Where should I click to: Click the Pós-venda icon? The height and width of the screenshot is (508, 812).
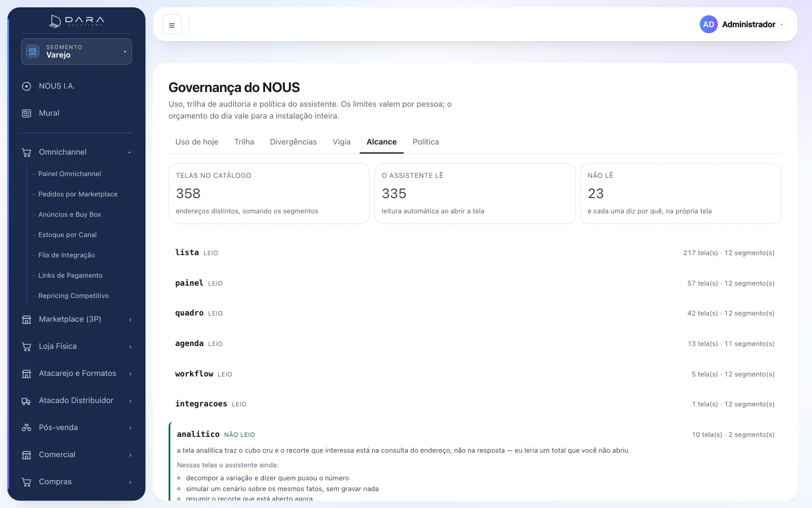pyautogui.click(x=27, y=428)
